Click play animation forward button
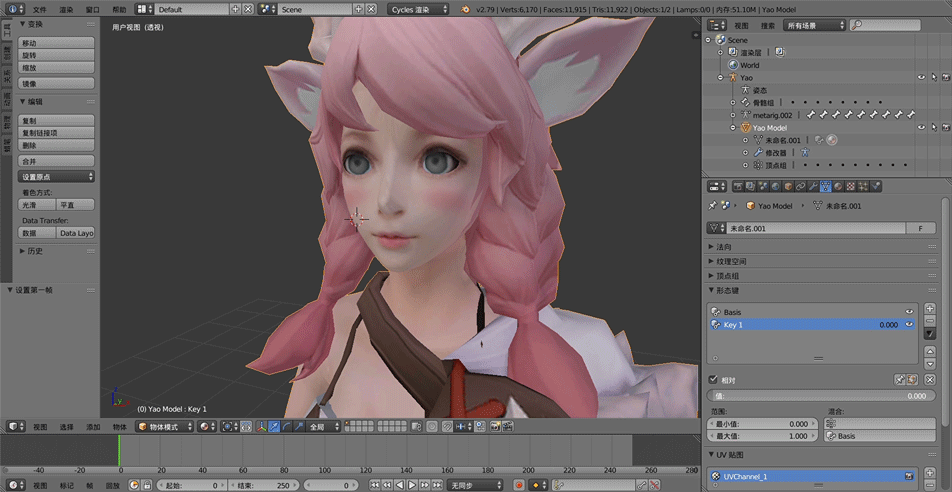952x492 pixels. click(412, 485)
